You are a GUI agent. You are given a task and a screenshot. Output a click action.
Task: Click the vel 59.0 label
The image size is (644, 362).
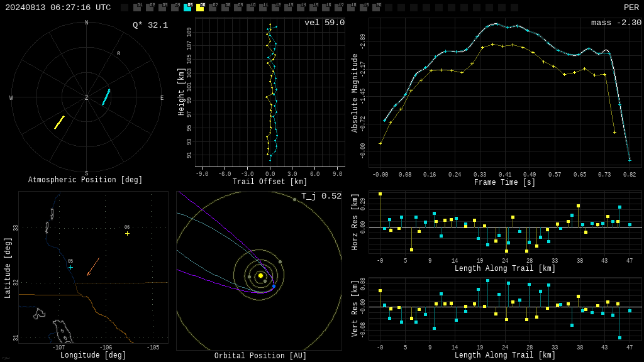point(325,23)
